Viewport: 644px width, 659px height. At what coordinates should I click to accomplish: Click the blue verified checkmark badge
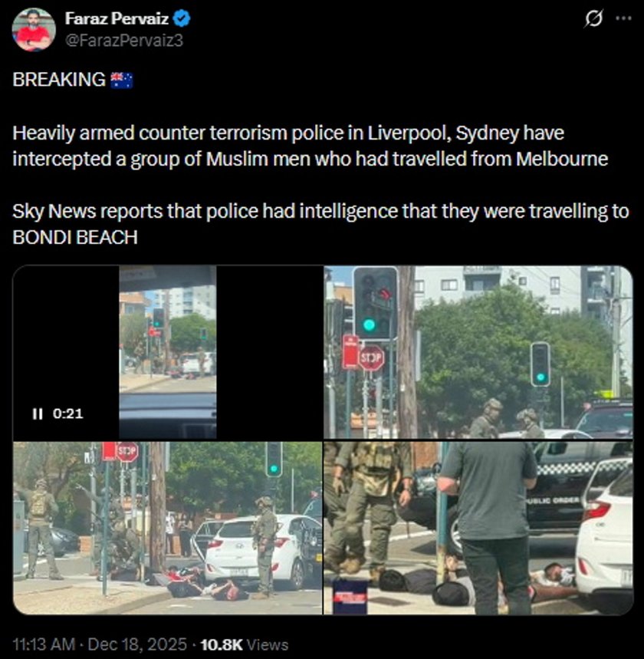(x=182, y=19)
